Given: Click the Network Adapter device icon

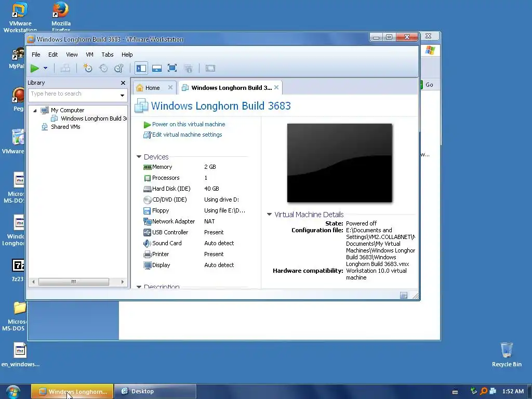Looking at the screenshot, I should [147, 221].
